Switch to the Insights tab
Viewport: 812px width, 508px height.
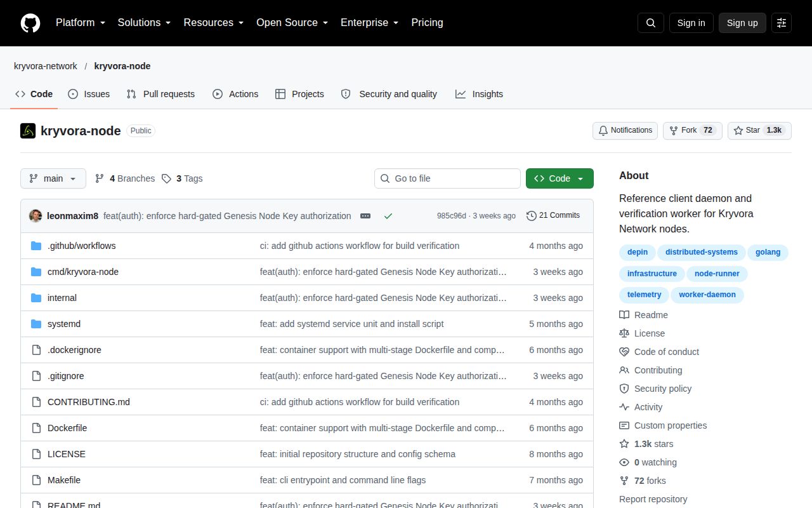click(x=479, y=94)
